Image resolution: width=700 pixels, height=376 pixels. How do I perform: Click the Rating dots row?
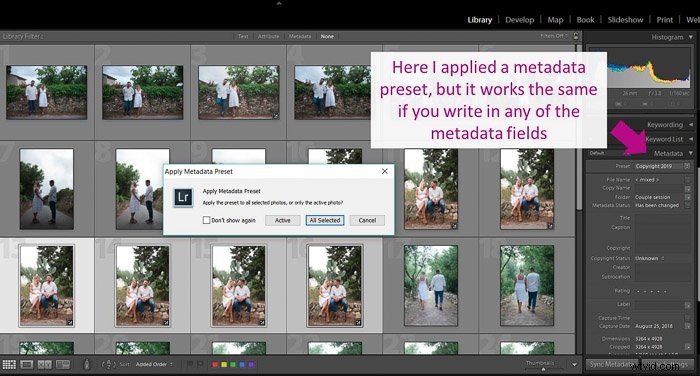pyautogui.click(x=653, y=291)
